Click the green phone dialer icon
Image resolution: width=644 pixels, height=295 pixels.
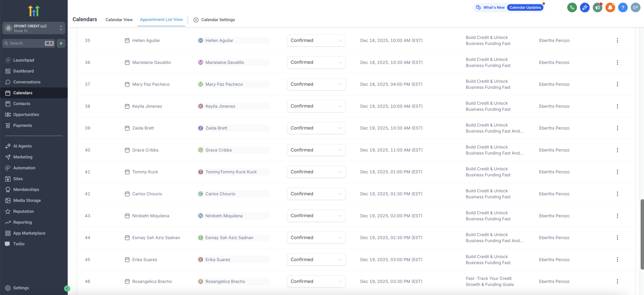click(x=572, y=8)
